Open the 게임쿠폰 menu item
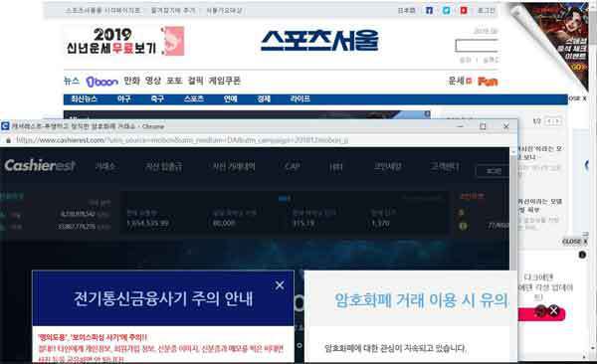597x364 pixels. 224,81
